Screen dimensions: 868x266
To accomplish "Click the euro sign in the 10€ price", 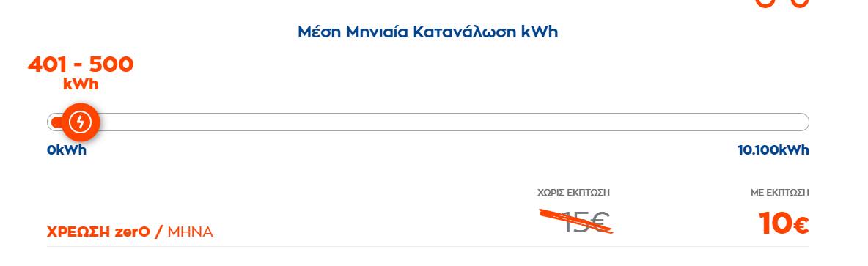I will tap(799, 226).
